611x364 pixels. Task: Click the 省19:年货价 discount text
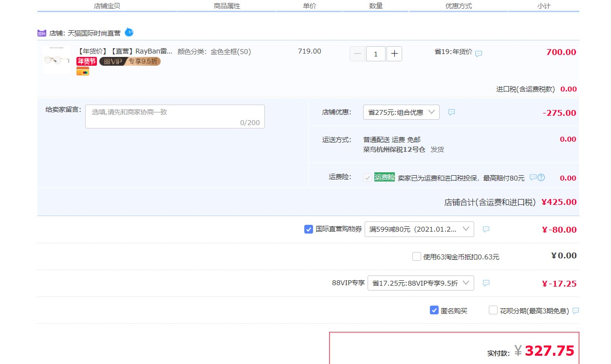coord(453,52)
